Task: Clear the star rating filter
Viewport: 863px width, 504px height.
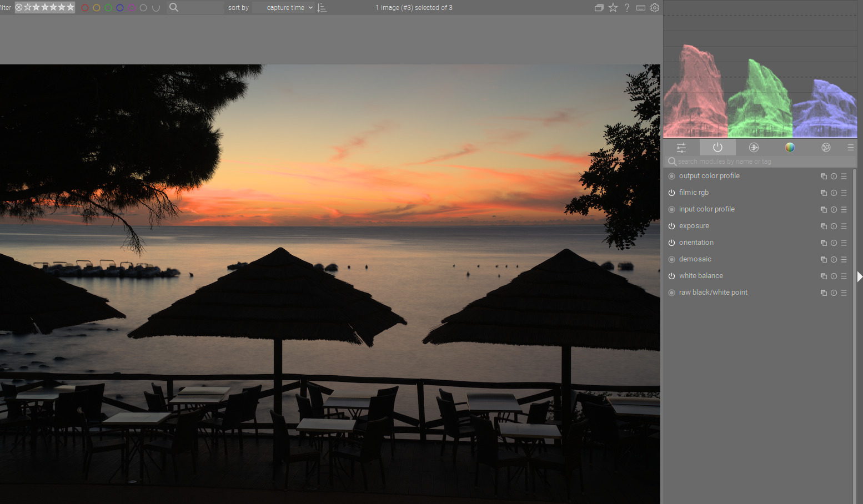Action: pyautogui.click(x=19, y=7)
